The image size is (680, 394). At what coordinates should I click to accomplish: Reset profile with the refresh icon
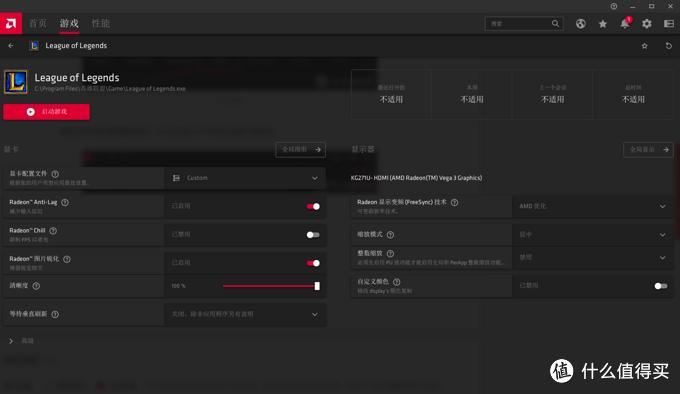click(669, 46)
